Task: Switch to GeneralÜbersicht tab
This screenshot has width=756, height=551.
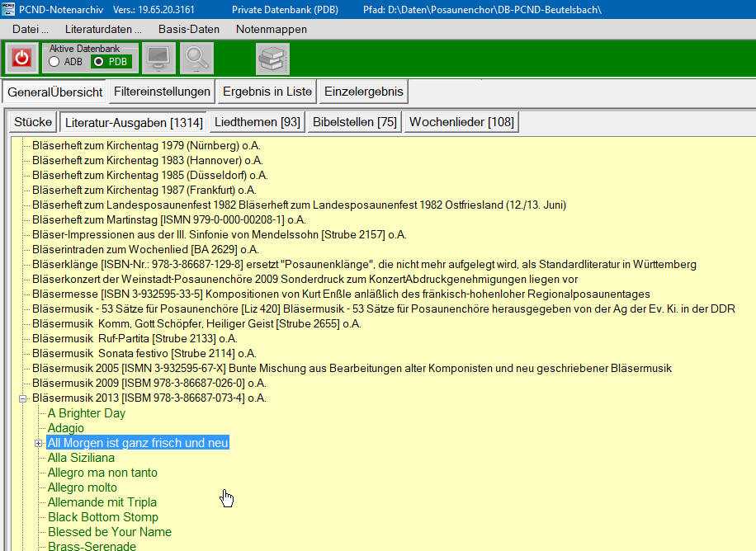Action: click(54, 92)
